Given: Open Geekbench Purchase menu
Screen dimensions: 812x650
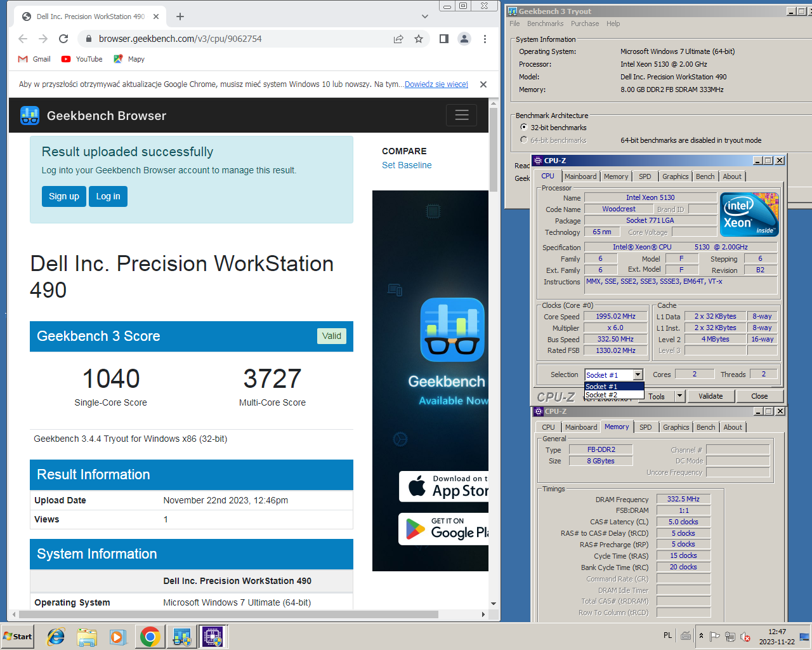Looking at the screenshot, I should coord(585,23).
